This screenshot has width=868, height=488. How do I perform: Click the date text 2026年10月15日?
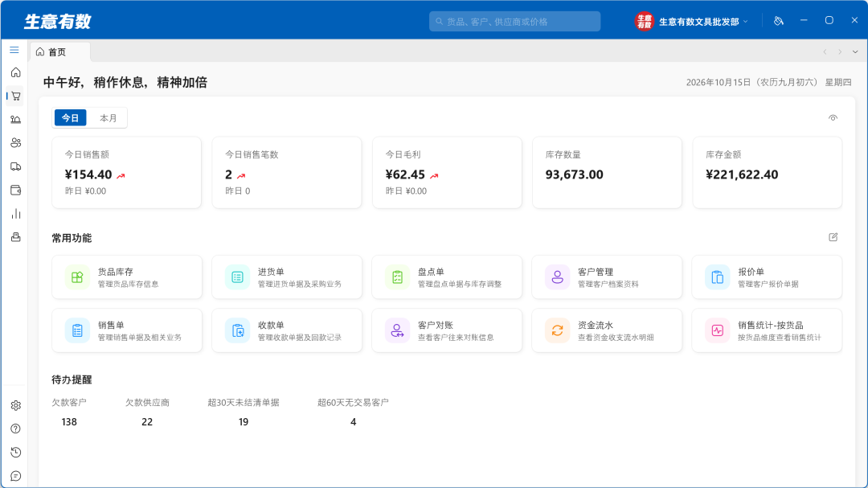point(719,83)
